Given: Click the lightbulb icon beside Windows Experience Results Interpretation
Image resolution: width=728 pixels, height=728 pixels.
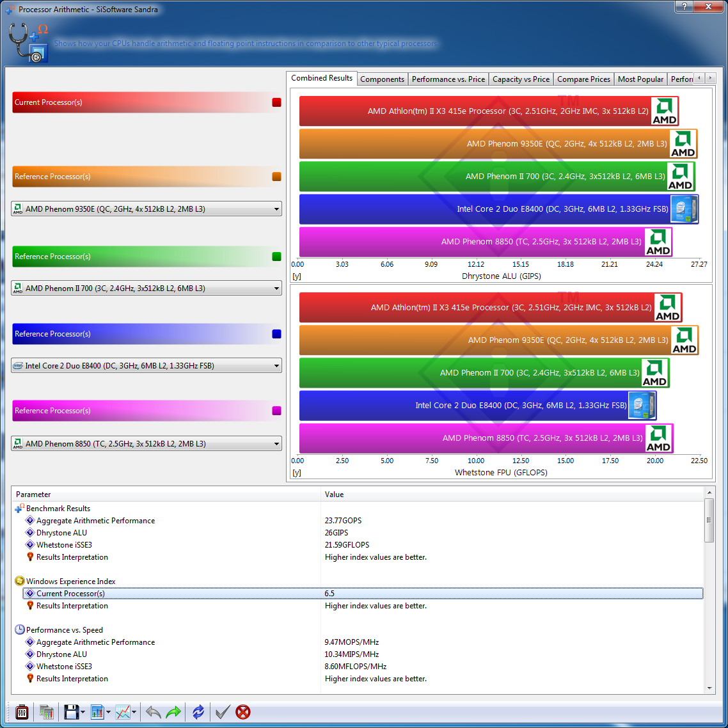Looking at the screenshot, I should (30, 605).
